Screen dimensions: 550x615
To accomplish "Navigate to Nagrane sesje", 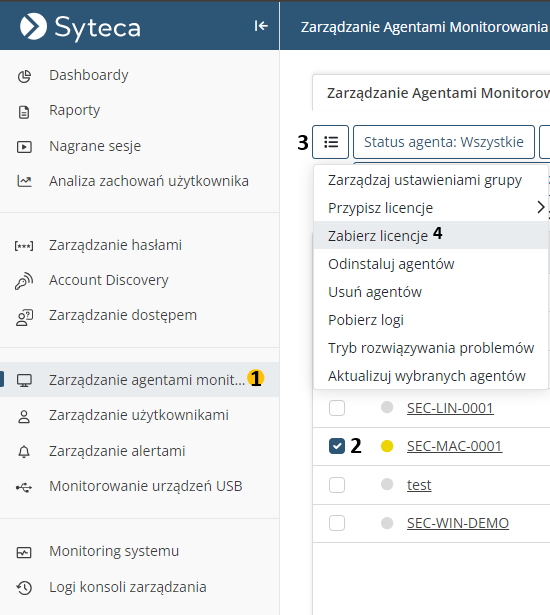I will point(95,146).
